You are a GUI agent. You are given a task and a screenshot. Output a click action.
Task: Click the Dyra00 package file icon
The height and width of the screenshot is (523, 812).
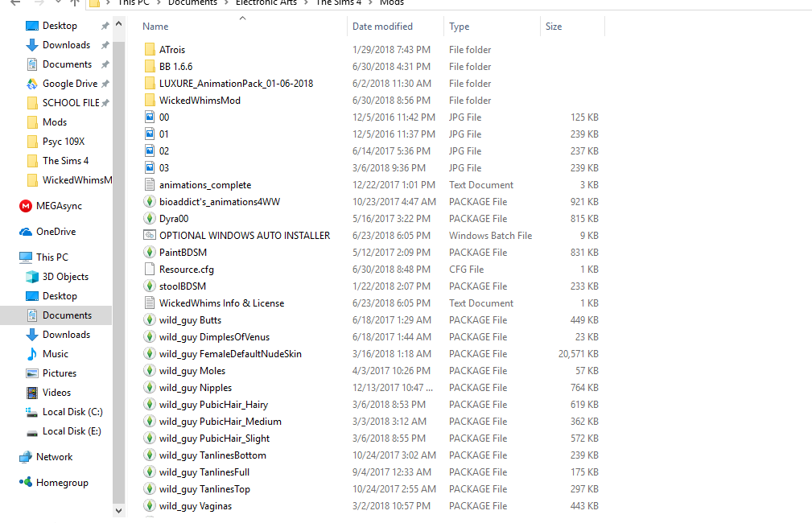point(150,219)
